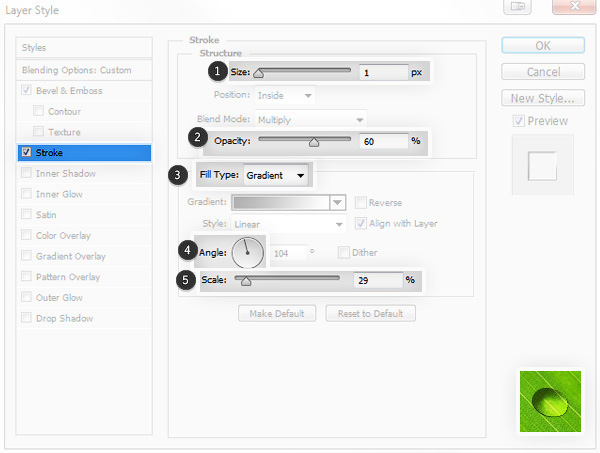
Task: Click the gradient preview swatch
Action: pos(281,202)
